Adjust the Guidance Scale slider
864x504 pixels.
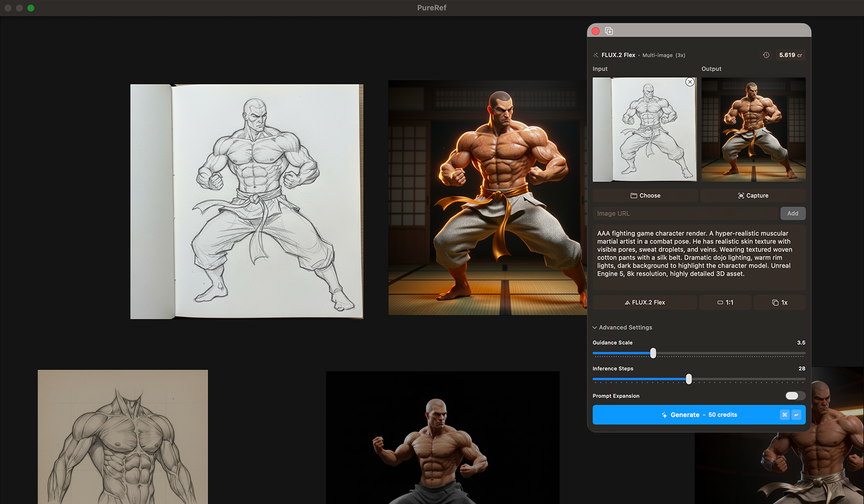653,353
